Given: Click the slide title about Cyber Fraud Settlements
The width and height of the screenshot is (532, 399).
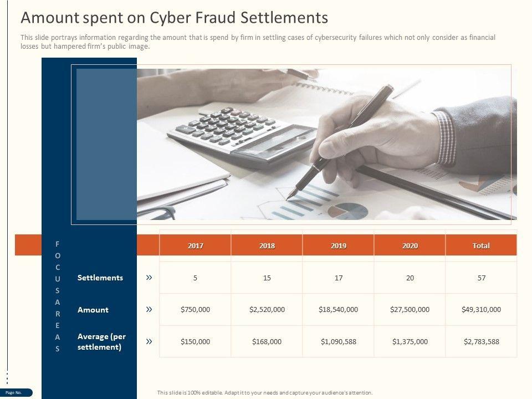Looking at the screenshot, I should 174,18.
